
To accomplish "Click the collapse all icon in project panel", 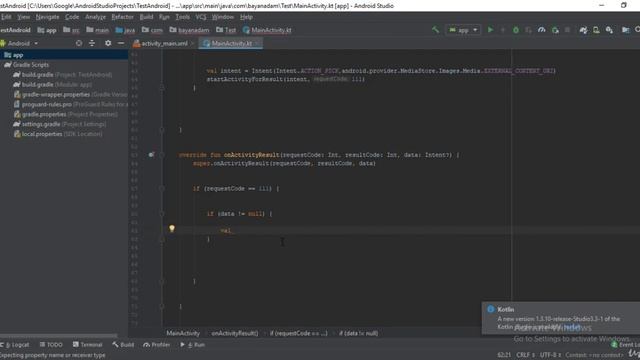I will [92, 43].
